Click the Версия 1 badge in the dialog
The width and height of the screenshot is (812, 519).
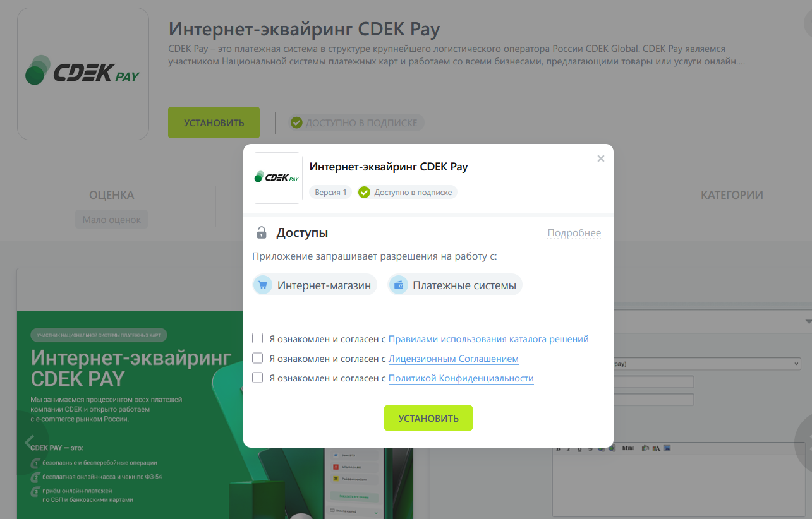330,192
